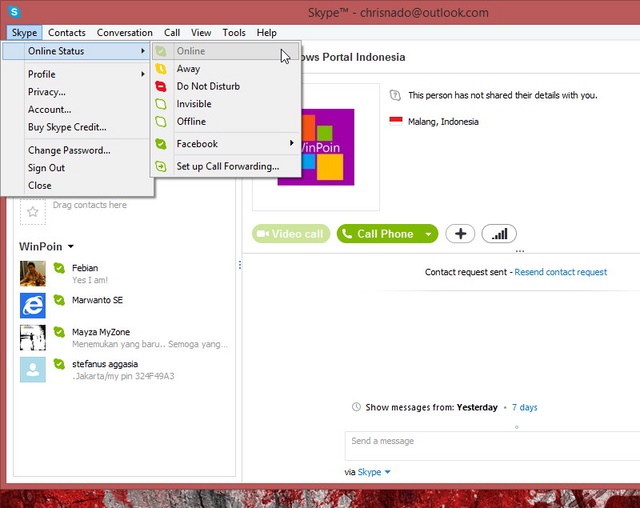Open the Call Phone dropdown arrow
The width and height of the screenshot is (640, 508).
428,234
